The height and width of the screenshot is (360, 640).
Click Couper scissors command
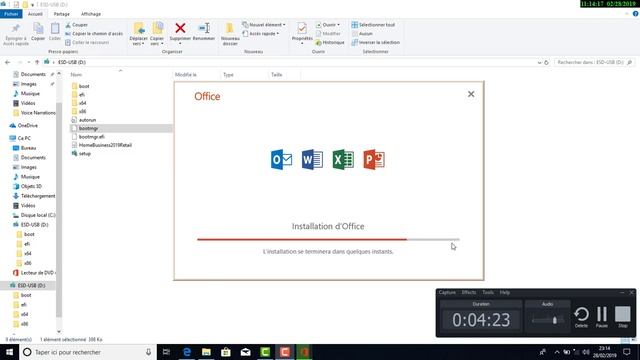coord(76,25)
